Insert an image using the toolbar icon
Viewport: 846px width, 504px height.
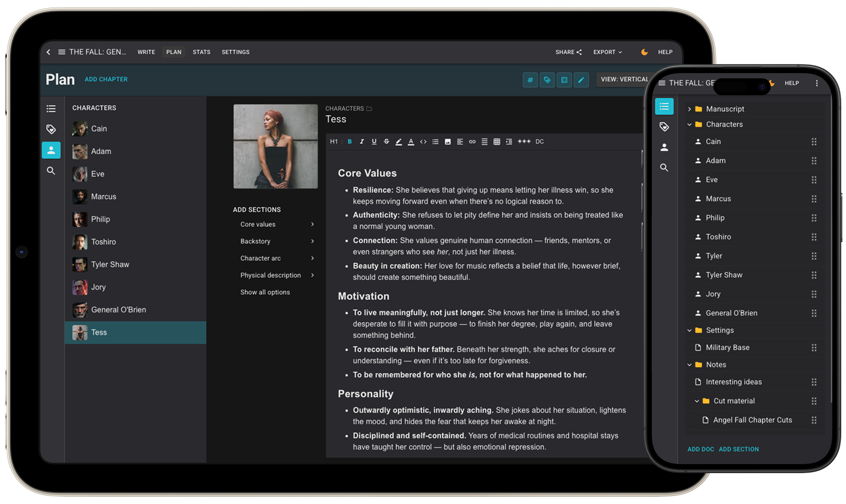pyautogui.click(x=448, y=141)
